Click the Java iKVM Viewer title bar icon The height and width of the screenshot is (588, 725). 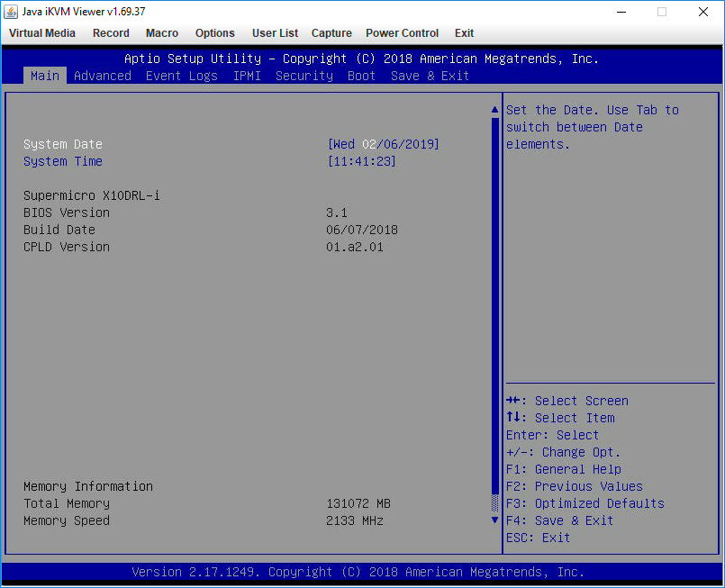pyautogui.click(x=11, y=12)
